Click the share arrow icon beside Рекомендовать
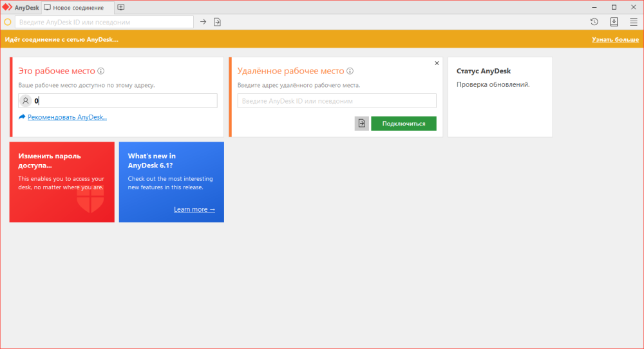This screenshot has height=349, width=644. [22, 117]
